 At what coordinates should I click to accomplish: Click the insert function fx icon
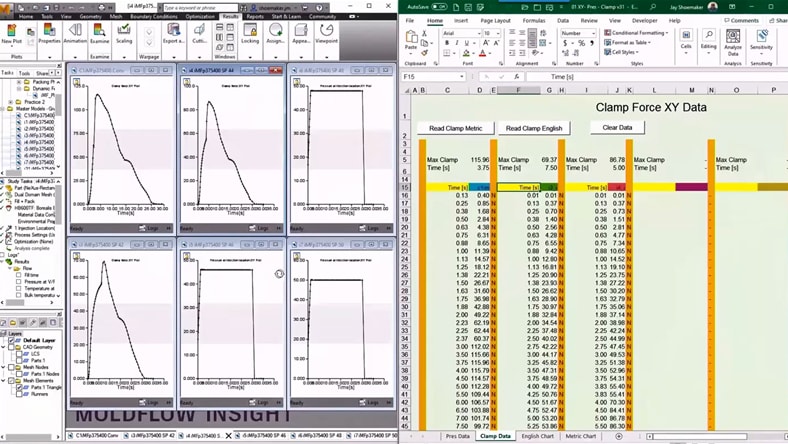click(516, 76)
